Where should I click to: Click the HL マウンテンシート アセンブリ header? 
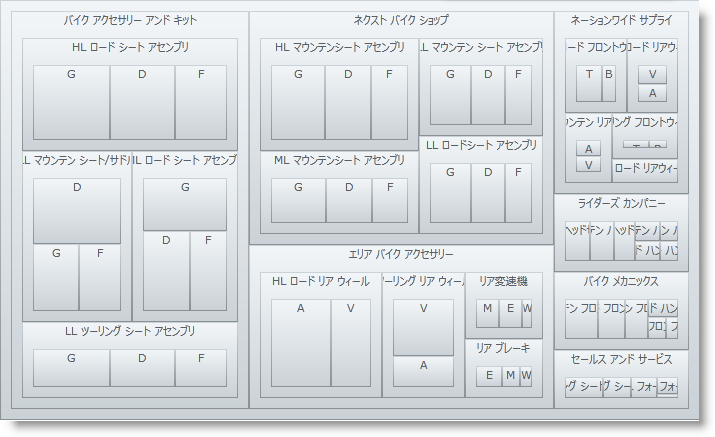point(340,47)
